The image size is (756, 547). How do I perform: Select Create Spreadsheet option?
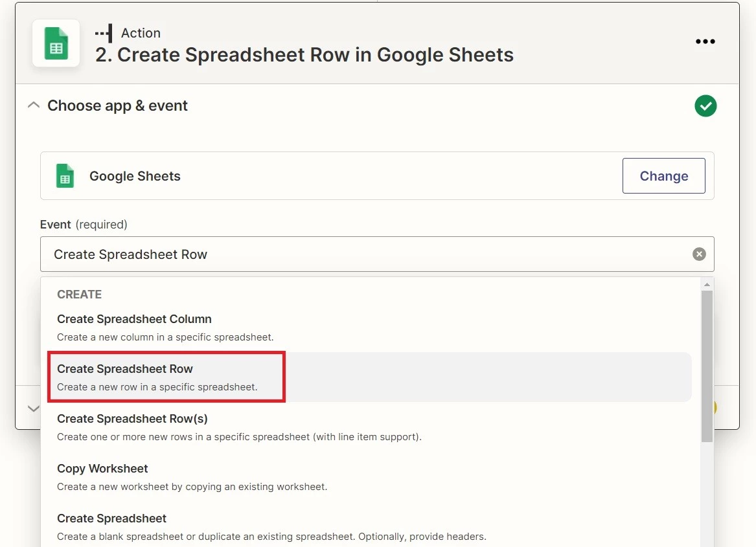click(369, 527)
